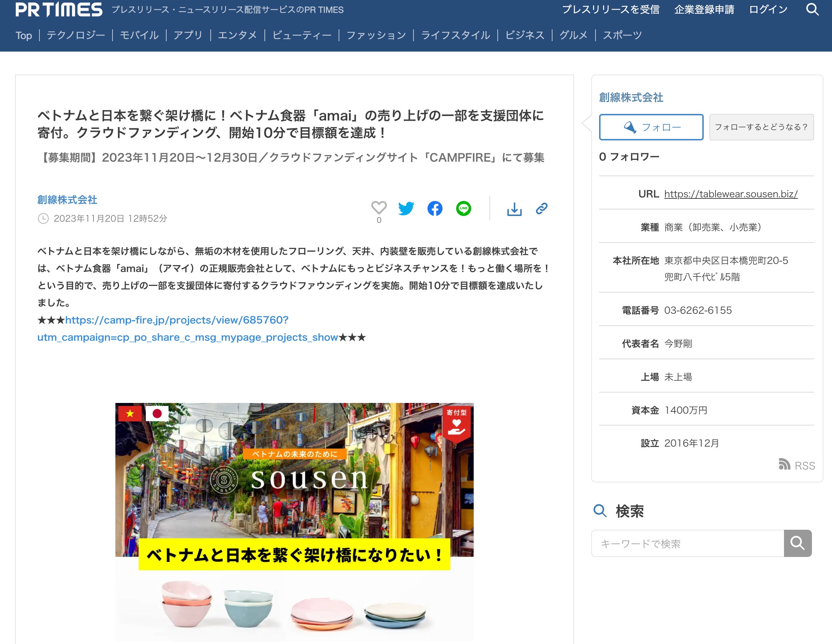Select the ライフスタイル menu item
The image size is (832, 644).
click(455, 35)
